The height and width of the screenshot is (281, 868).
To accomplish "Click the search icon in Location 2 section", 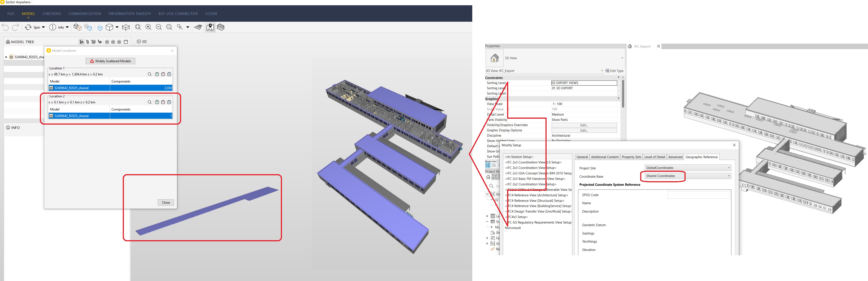I will 149,102.
